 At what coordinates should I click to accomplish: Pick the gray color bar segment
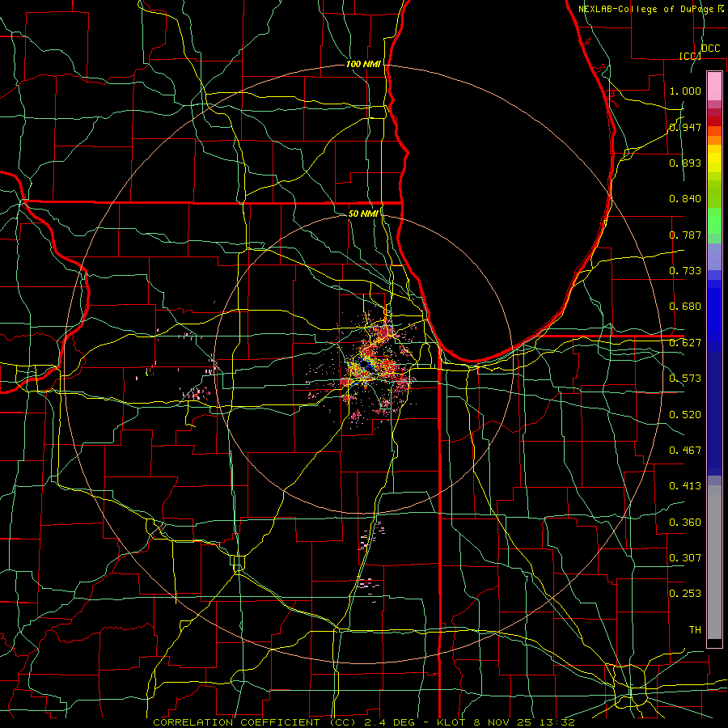(x=714, y=562)
